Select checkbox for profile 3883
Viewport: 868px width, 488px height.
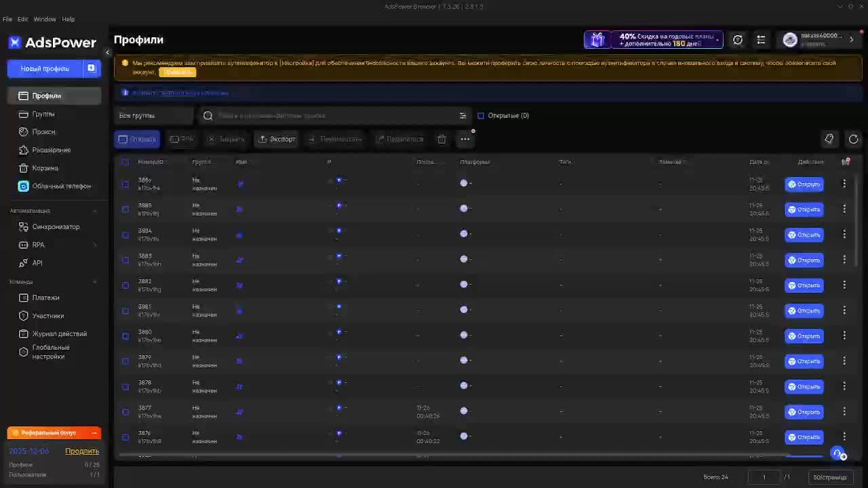(125, 260)
